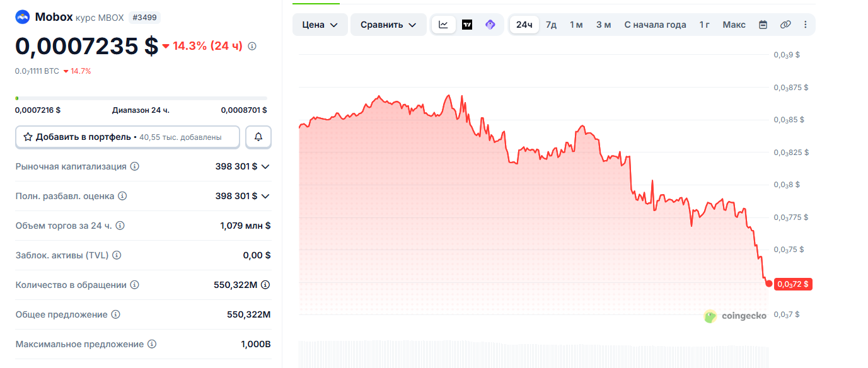Click the 14.3% (24 ч) change text

(x=207, y=46)
